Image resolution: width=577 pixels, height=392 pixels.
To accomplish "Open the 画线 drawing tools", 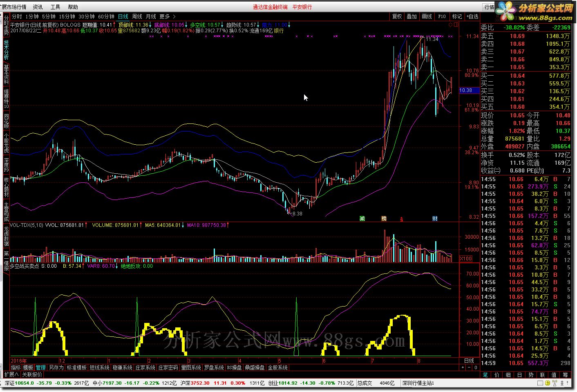I will point(427,16).
